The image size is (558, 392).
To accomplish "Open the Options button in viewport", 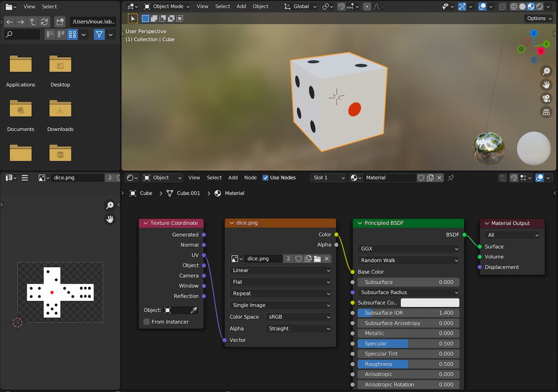I will pyautogui.click(x=539, y=18).
